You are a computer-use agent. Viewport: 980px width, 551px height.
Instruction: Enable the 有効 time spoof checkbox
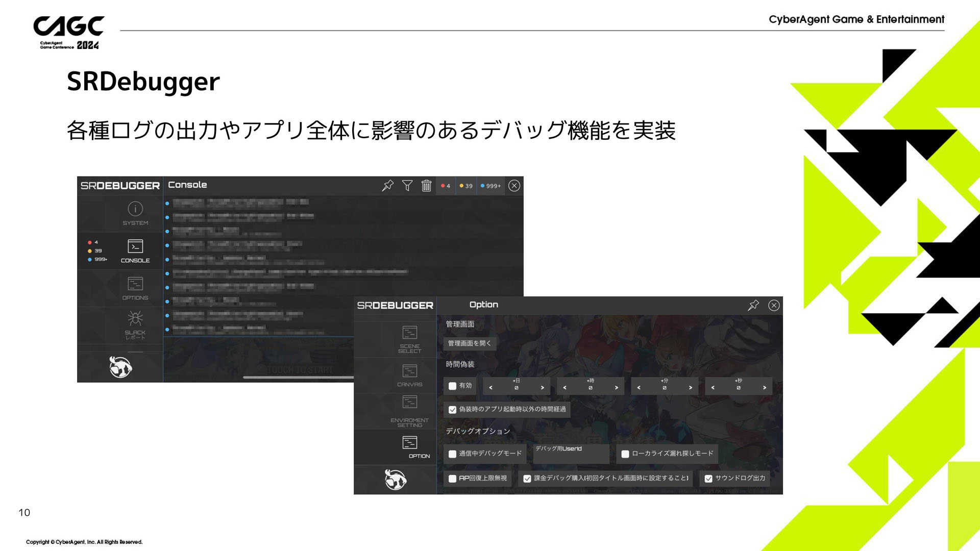(452, 386)
